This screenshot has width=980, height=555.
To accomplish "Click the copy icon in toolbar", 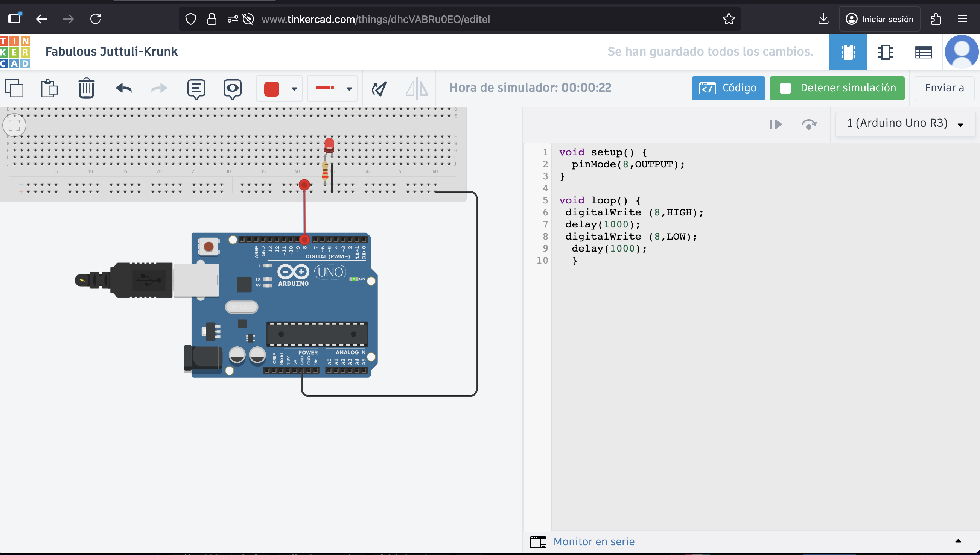I will click(x=15, y=88).
